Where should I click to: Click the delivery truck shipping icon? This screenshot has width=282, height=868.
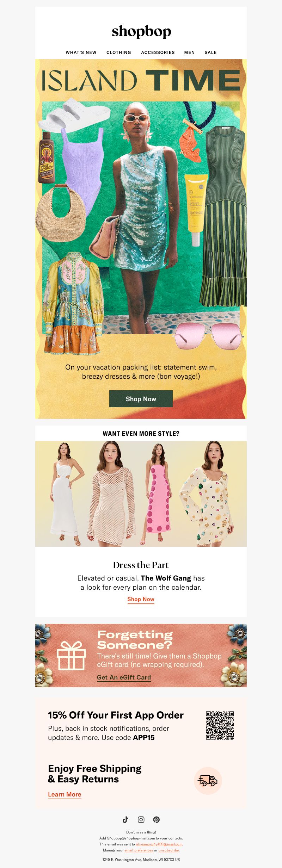coord(208,781)
